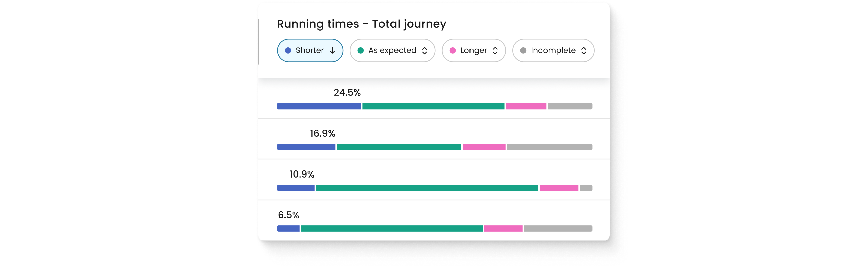
Task: Click the gray dot next to Incomplete
Action: point(523,51)
